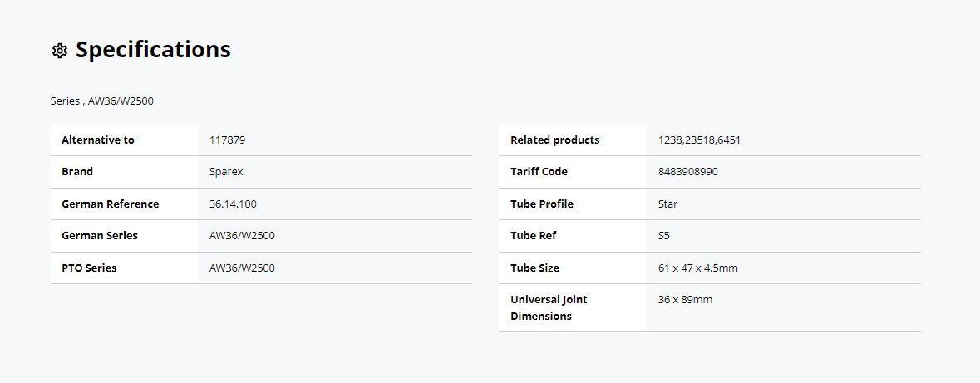Click the German Reference value 36.14.100
The height and width of the screenshot is (383, 980).
[x=233, y=204]
